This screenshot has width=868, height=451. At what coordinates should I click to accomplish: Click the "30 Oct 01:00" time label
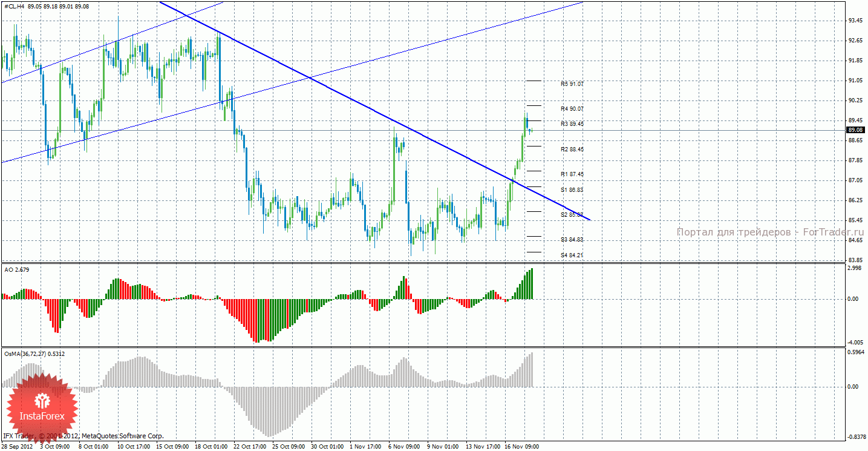[x=328, y=447]
